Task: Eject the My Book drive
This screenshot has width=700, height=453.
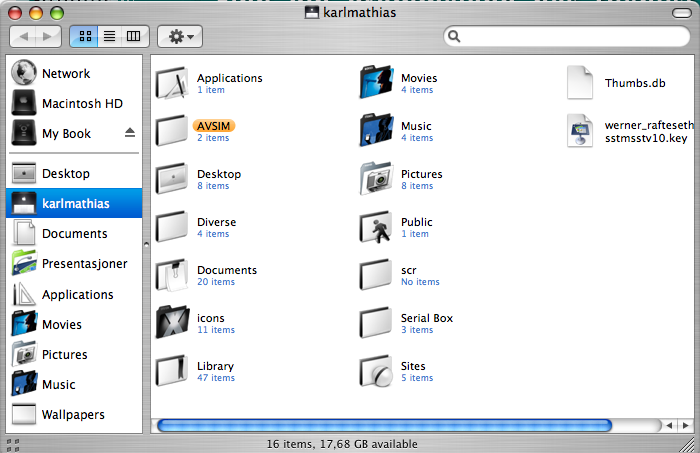Action: [130, 133]
